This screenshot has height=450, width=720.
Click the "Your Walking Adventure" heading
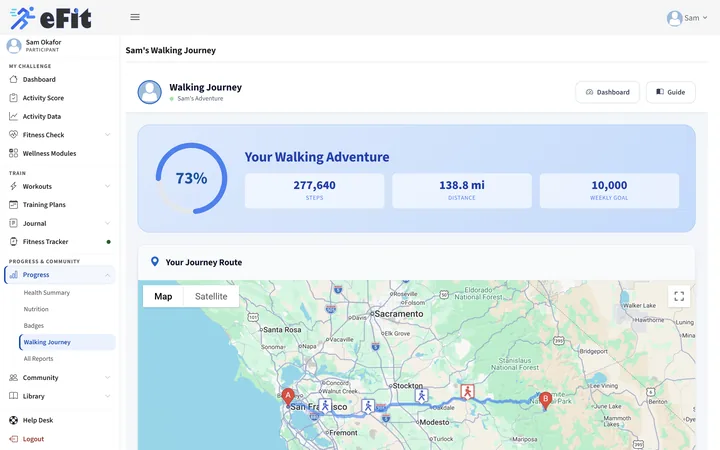pos(317,157)
